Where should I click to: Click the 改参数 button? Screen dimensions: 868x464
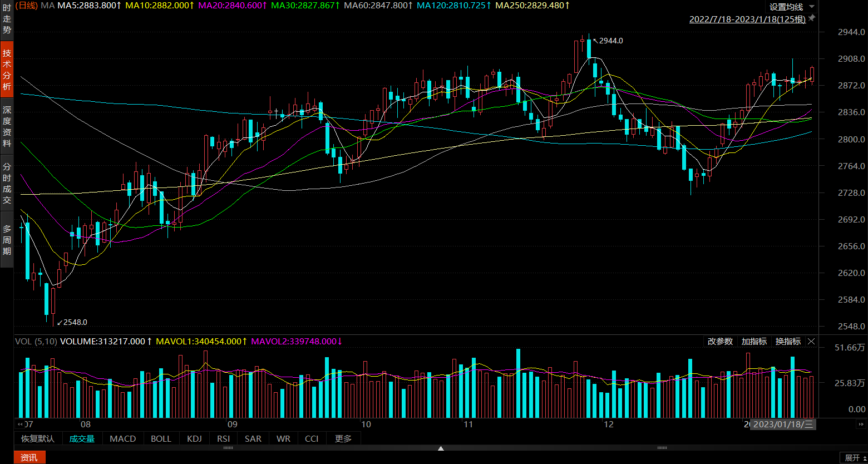(x=721, y=342)
